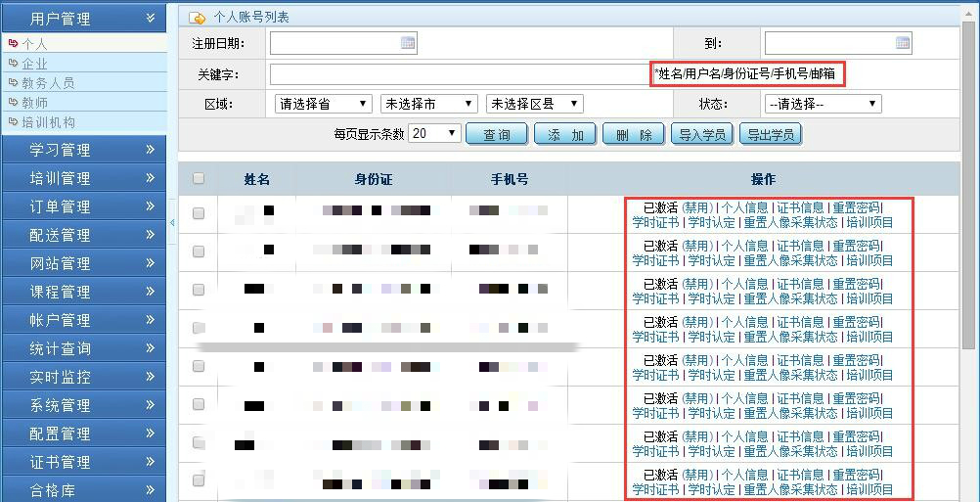Open the 实时监控 menu section

[84, 377]
